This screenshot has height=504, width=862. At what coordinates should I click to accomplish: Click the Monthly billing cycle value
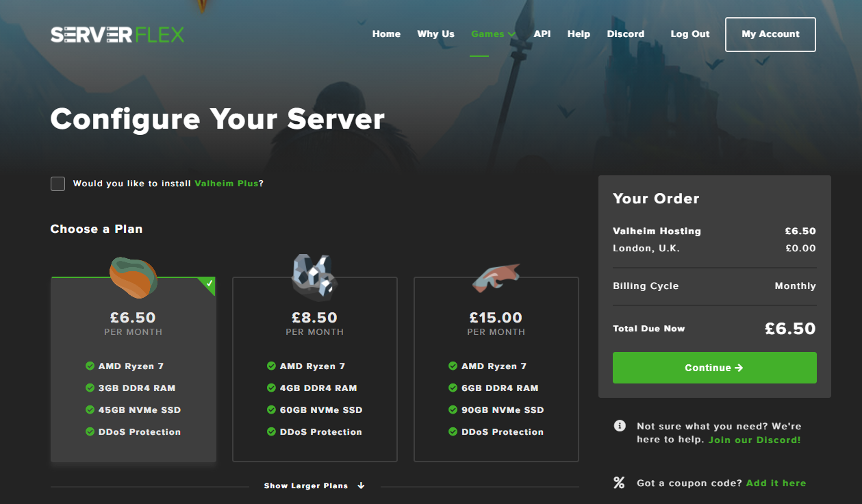[795, 286]
